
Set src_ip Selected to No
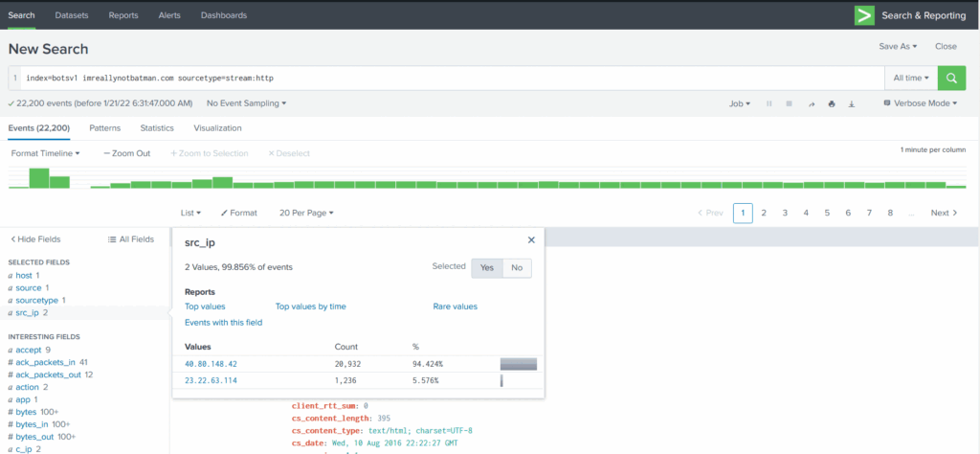click(x=517, y=267)
